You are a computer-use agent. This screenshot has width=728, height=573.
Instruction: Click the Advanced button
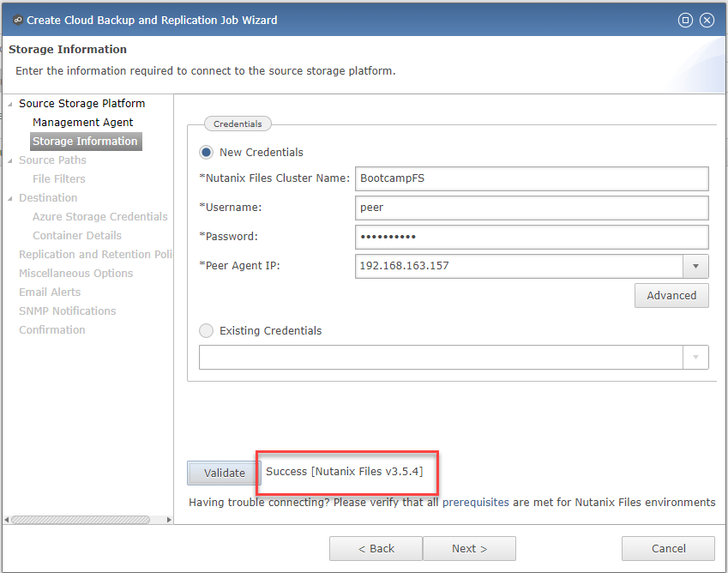pos(671,295)
